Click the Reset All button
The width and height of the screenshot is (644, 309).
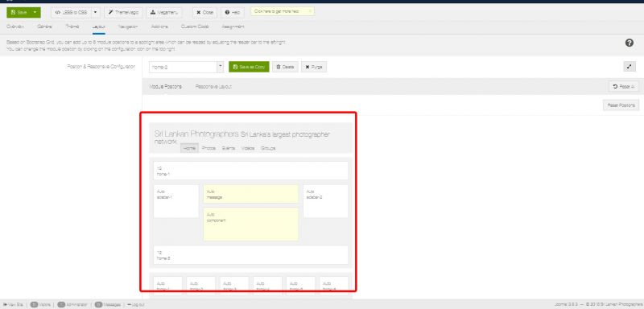pos(623,87)
